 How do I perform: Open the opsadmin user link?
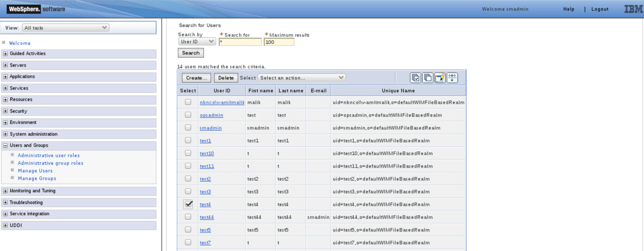point(211,115)
